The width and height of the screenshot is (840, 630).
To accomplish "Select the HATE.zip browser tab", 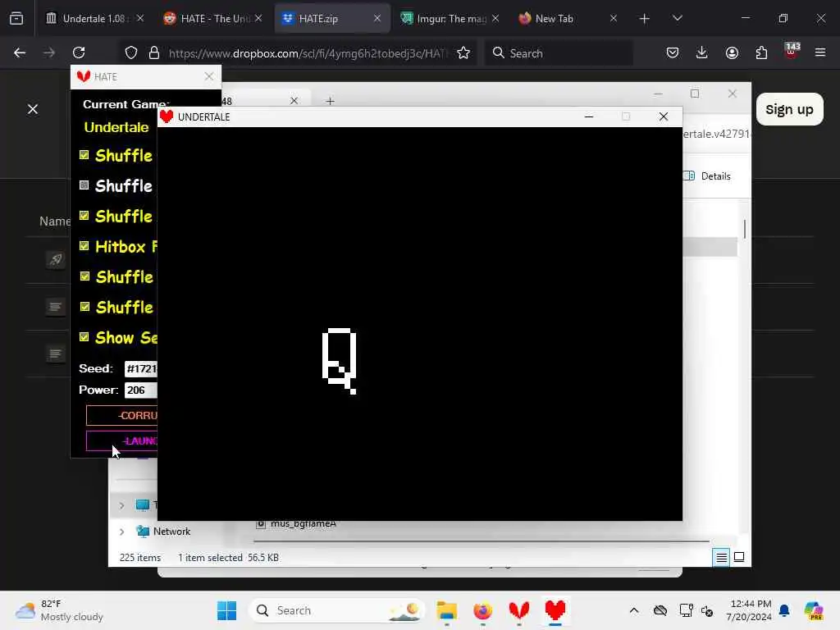I will click(332, 19).
